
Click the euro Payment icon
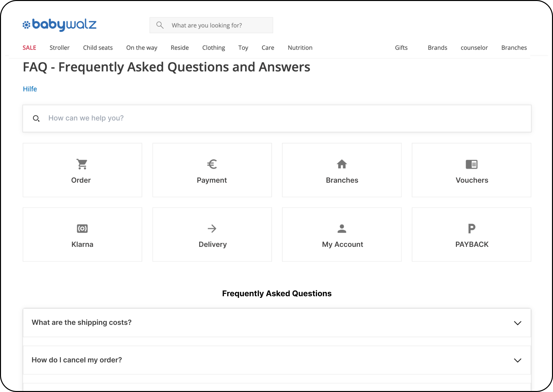point(212,164)
